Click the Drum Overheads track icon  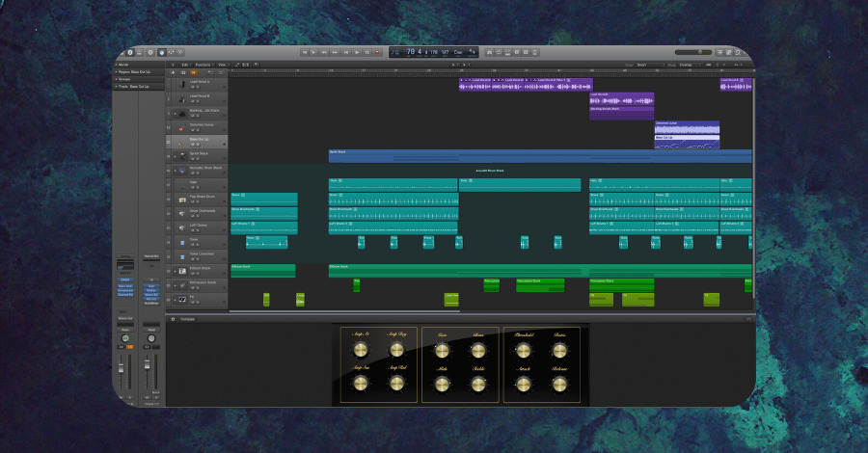[181, 213]
